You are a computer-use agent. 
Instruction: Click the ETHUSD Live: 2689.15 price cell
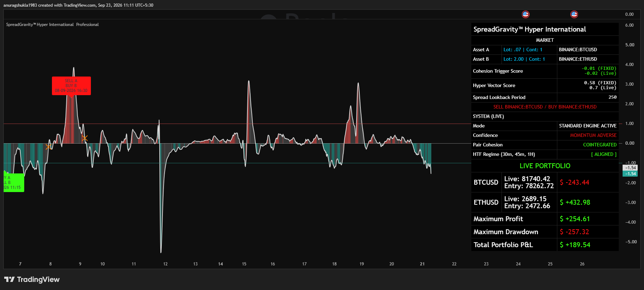(x=529, y=203)
